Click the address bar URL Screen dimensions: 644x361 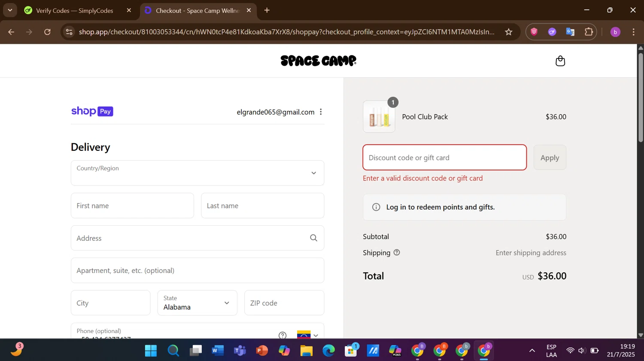click(286, 32)
